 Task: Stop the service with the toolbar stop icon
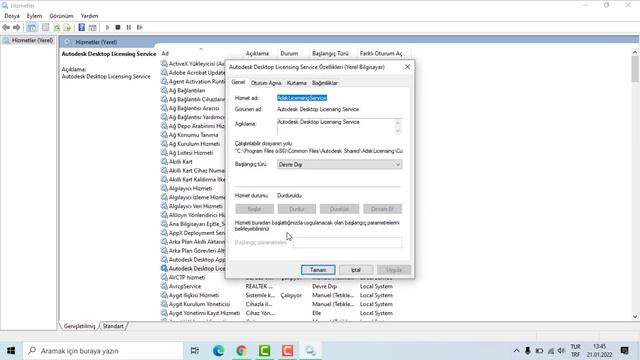point(118,27)
